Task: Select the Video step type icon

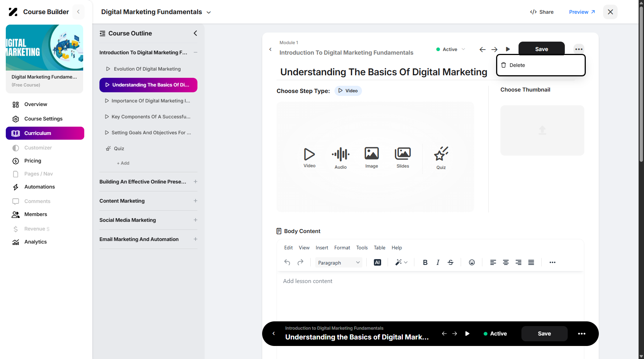Action: pos(310,158)
